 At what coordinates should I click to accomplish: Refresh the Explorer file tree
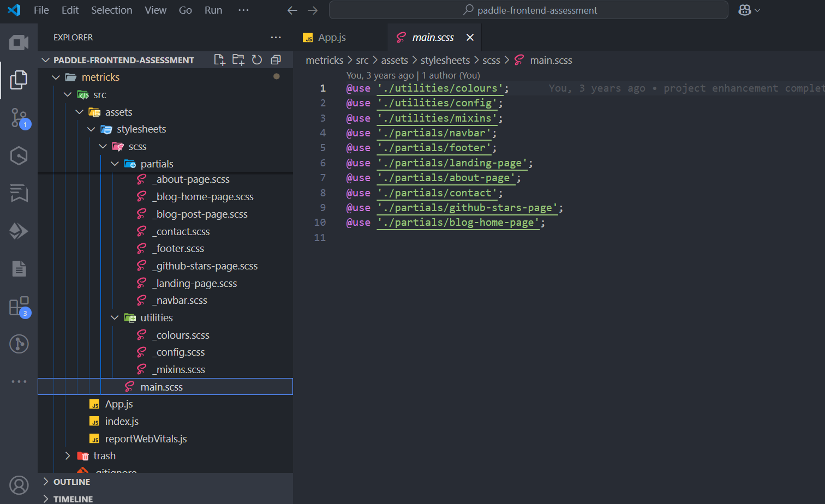(x=257, y=60)
